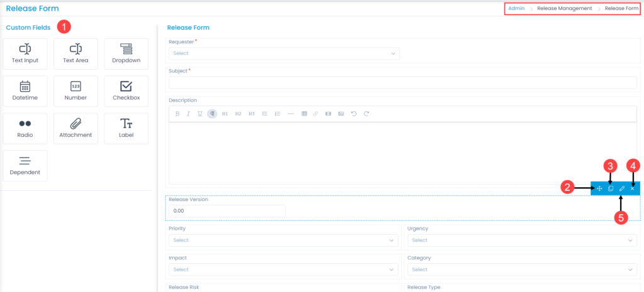
Task: Apply H1 heading style
Action: 225,114
